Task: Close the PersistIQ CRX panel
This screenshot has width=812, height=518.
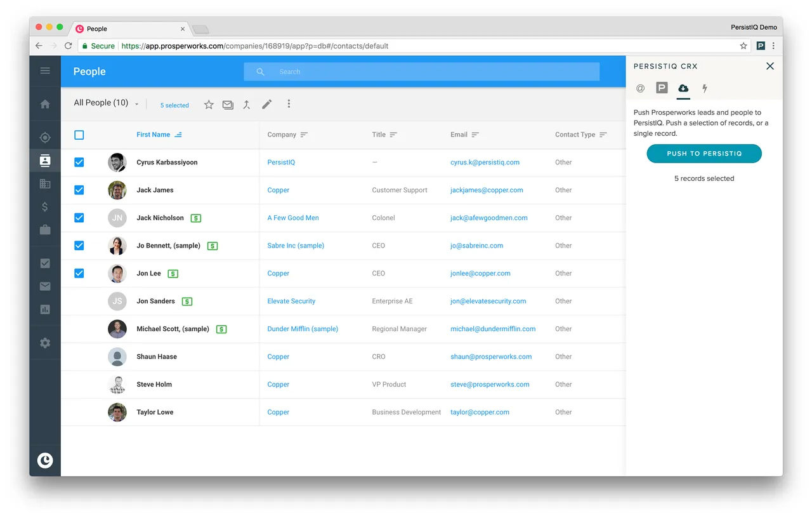Action: pyautogui.click(x=770, y=66)
